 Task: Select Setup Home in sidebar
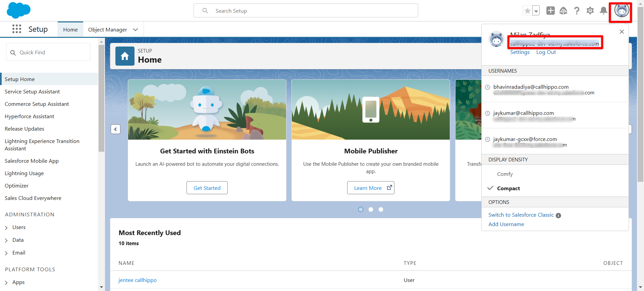(x=49, y=79)
